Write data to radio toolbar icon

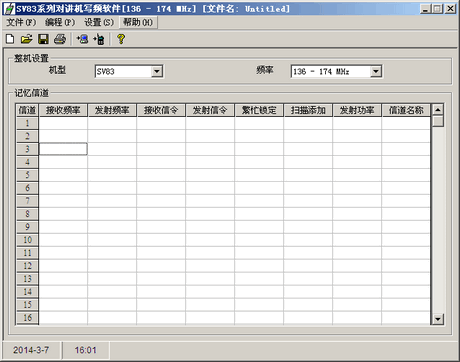pos(99,39)
